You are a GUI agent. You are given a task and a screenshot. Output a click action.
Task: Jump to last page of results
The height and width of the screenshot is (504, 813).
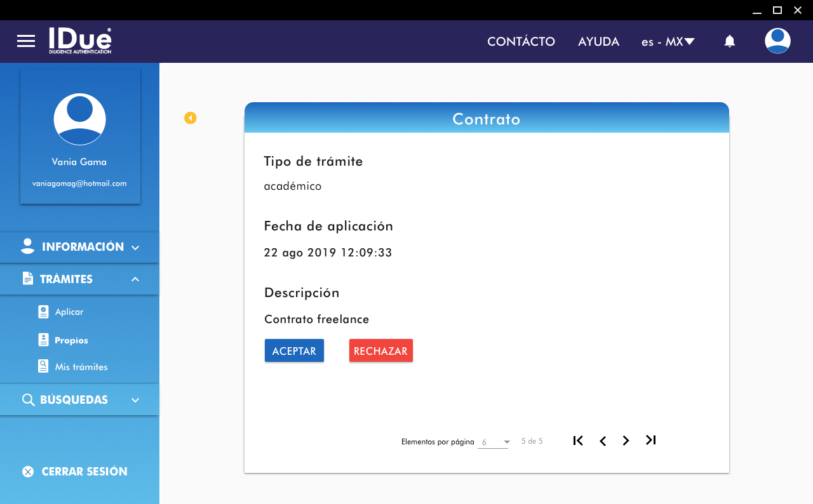coord(650,440)
